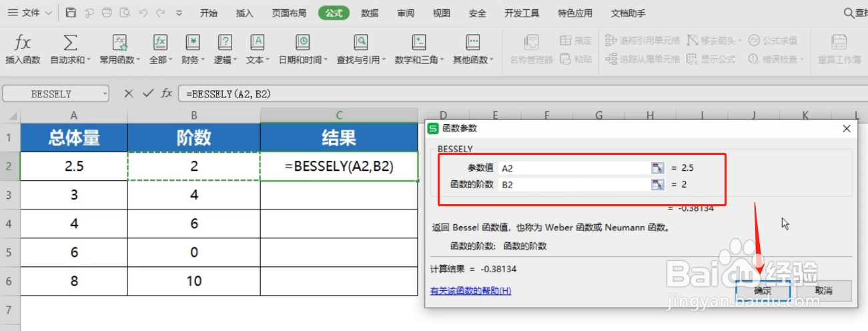The width and height of the screenshot is (868, 331).
Task: Click the Print Preview icon
Action: [x=125, y=13]
